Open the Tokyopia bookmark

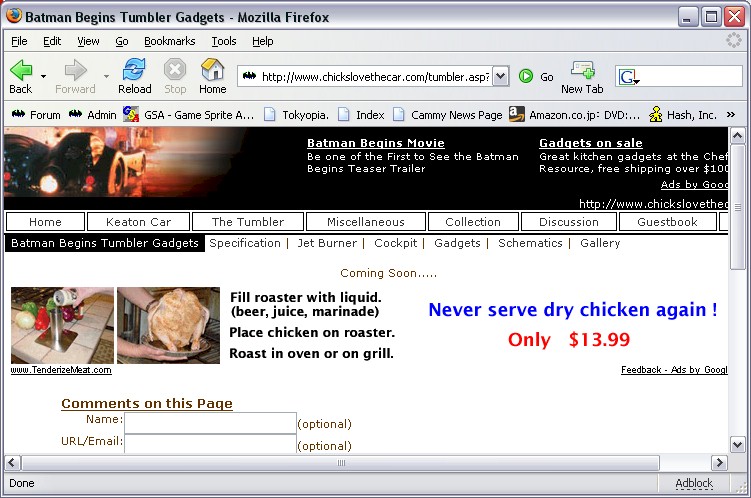(297, 115)
